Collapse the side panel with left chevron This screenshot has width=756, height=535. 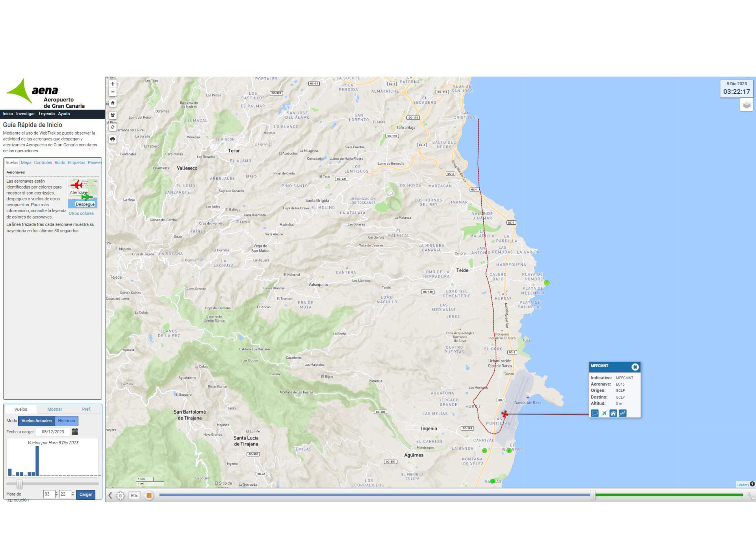point(110,496)
